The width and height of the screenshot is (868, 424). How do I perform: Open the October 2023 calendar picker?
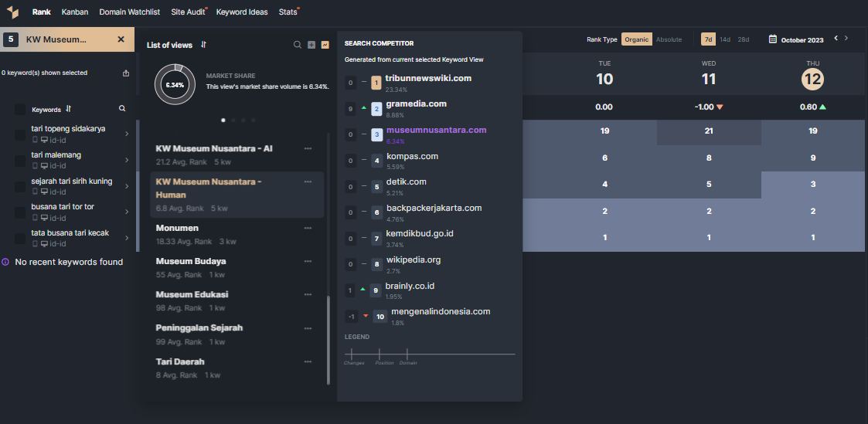click(x=797, y=40)
